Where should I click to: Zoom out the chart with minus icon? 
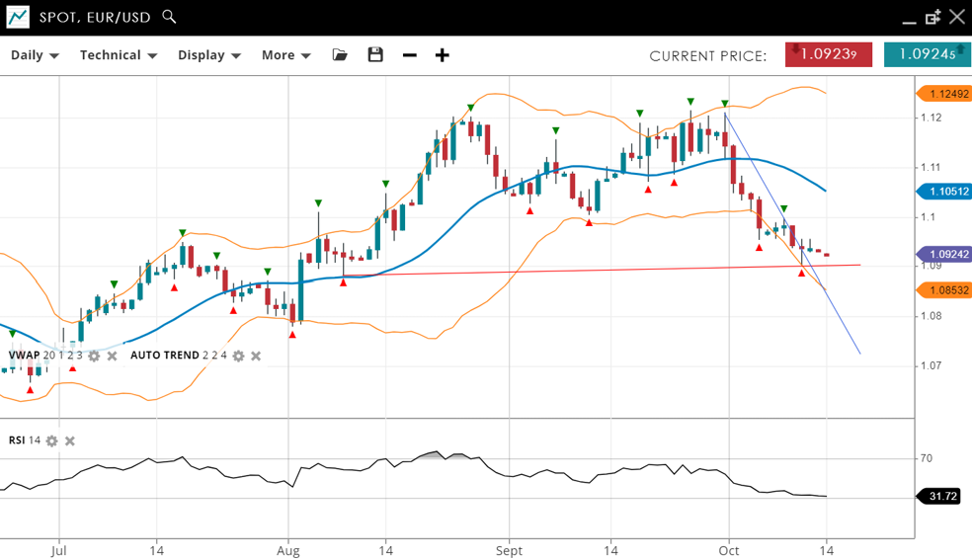(x=409, y=55)
